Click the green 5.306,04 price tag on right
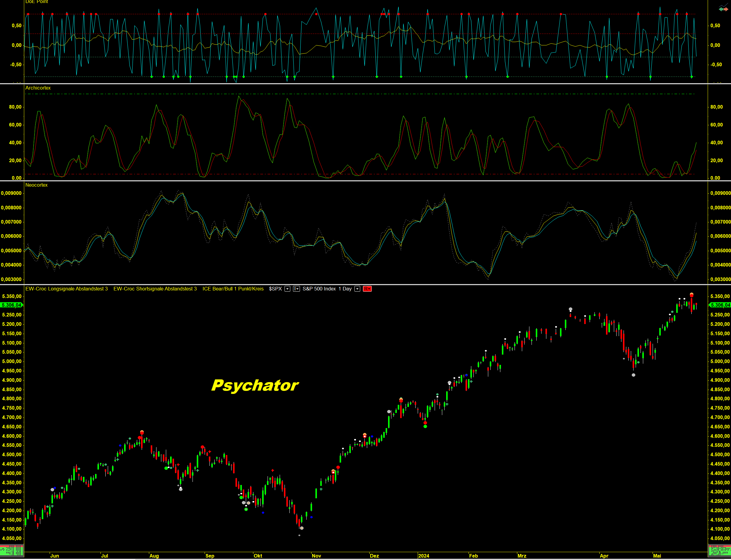 tap(720, 305)
